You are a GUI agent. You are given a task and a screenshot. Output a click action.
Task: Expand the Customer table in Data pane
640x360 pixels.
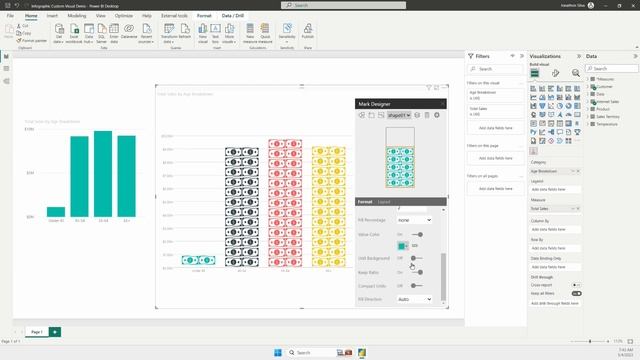tap(588, 87)
